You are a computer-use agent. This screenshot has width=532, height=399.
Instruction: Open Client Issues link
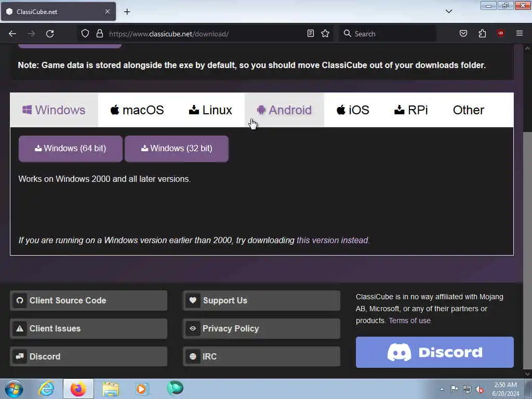click(x=88, y=328)
